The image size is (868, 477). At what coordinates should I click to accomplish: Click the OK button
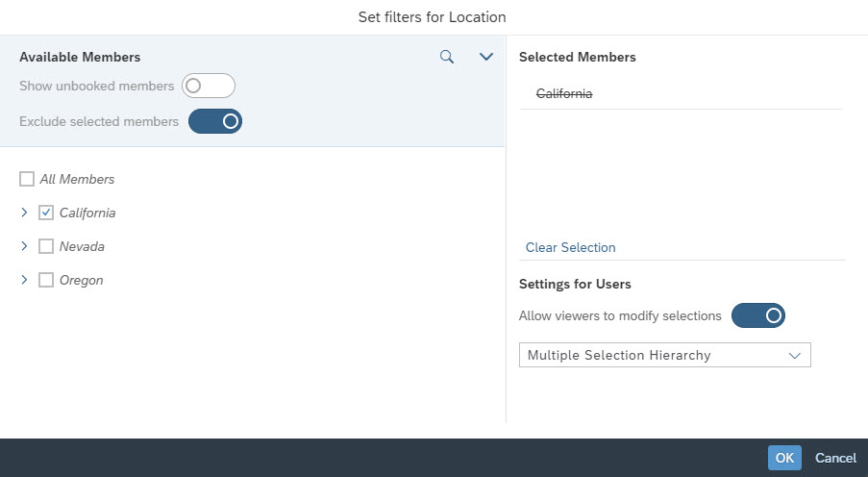point(784,458)
